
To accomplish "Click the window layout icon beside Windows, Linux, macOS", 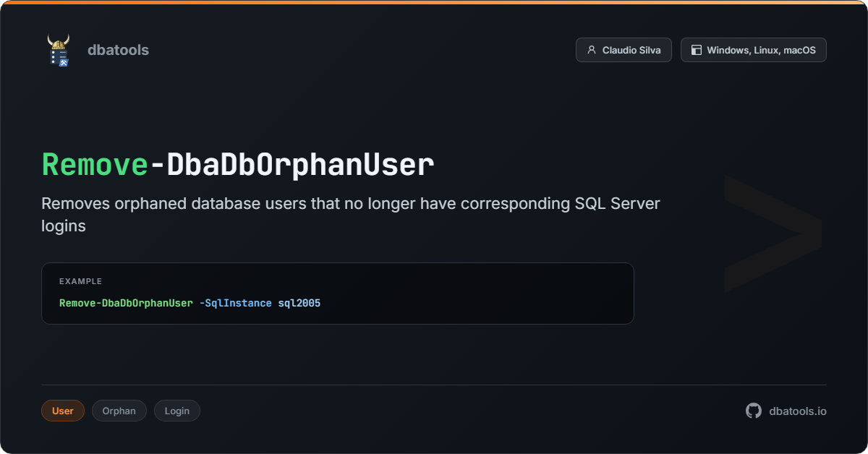I will (x=697, y=50).
